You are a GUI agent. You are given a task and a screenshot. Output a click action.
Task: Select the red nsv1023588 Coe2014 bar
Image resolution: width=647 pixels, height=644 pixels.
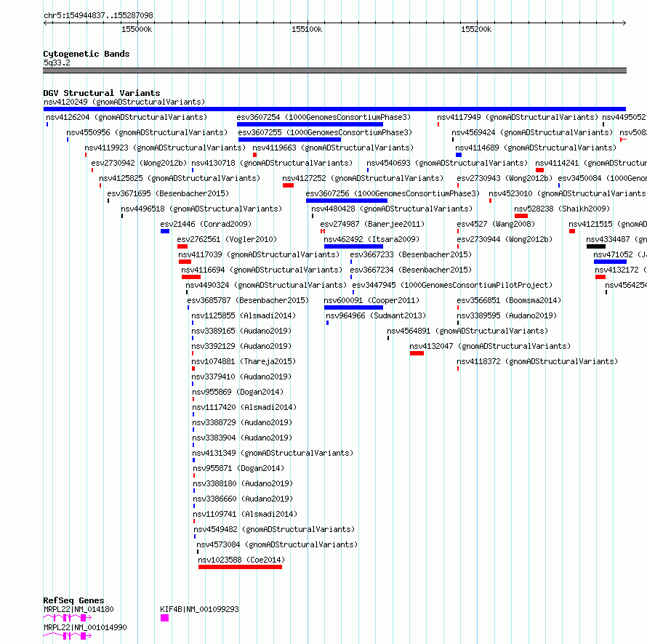coord(240,567)
